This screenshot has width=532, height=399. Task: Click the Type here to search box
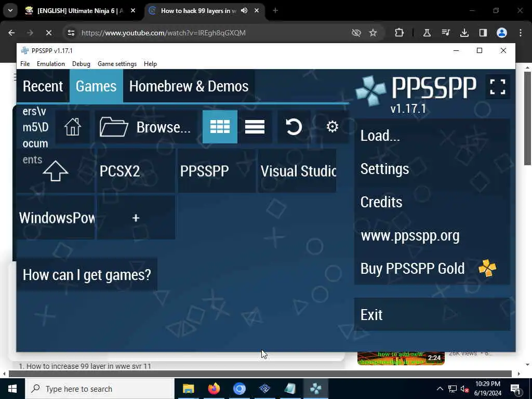[100, 389]
